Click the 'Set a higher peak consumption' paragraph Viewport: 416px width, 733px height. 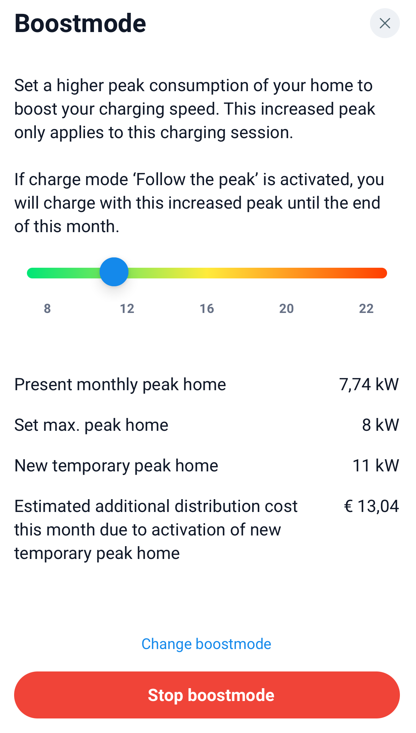(x=195, y=109)
